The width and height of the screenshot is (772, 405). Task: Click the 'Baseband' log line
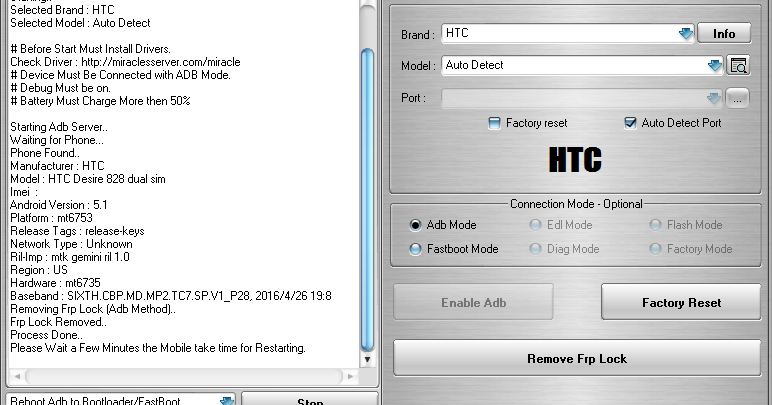coord(171,296)
